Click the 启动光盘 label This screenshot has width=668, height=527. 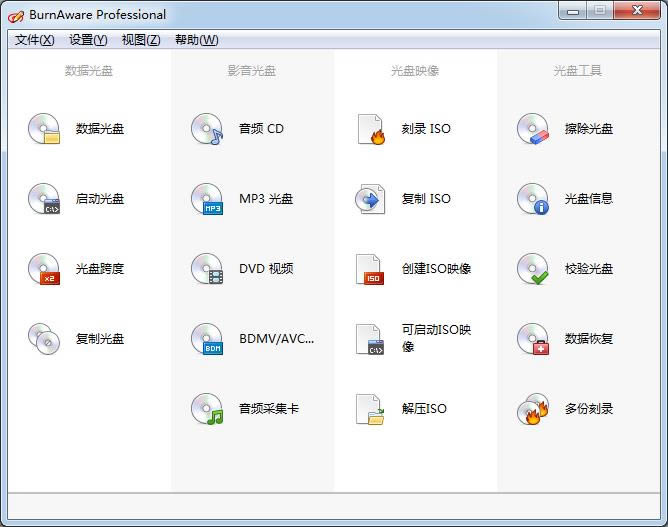[x=100, y=199]
